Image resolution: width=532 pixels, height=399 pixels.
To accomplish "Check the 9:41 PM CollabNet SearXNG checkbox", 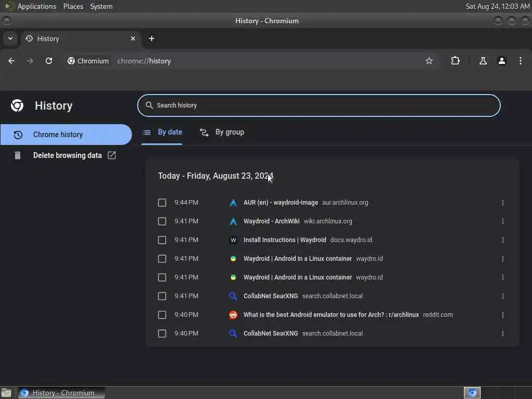I will click(x=162, y=296).
